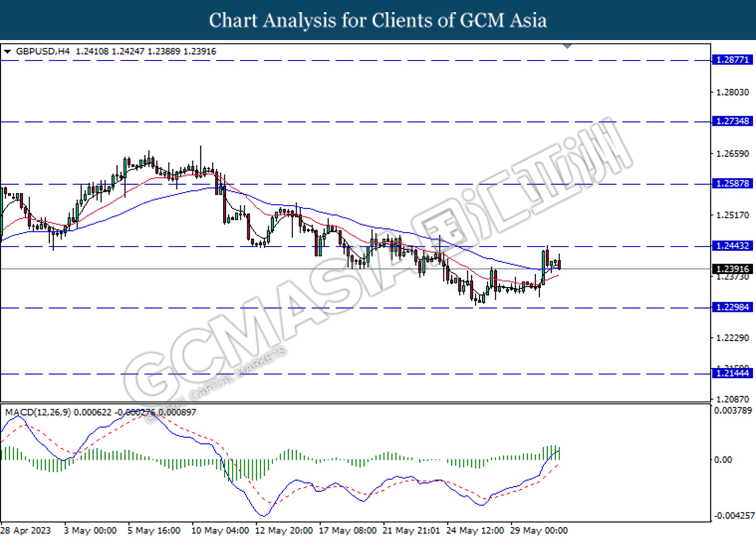Open the GBPUSD,H4 chart dropdown arrow
The width and height of the screenshot is (756, 540).
[x=7, y=51]
